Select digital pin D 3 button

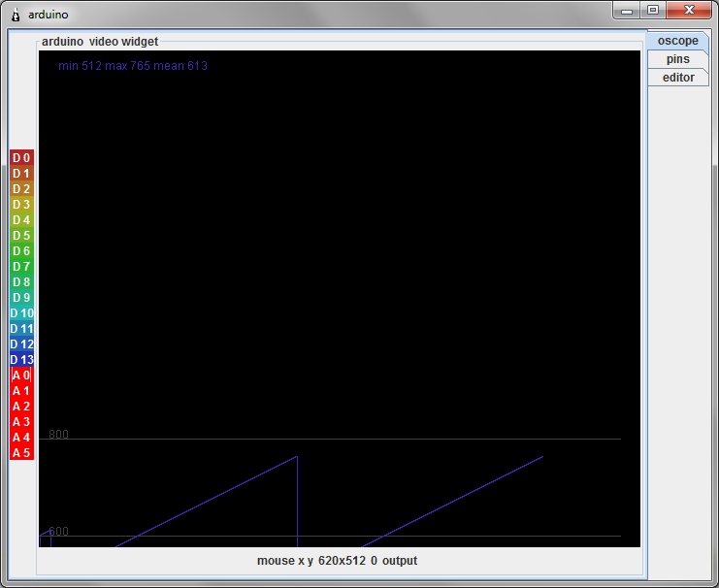click(x=21, y=205)
